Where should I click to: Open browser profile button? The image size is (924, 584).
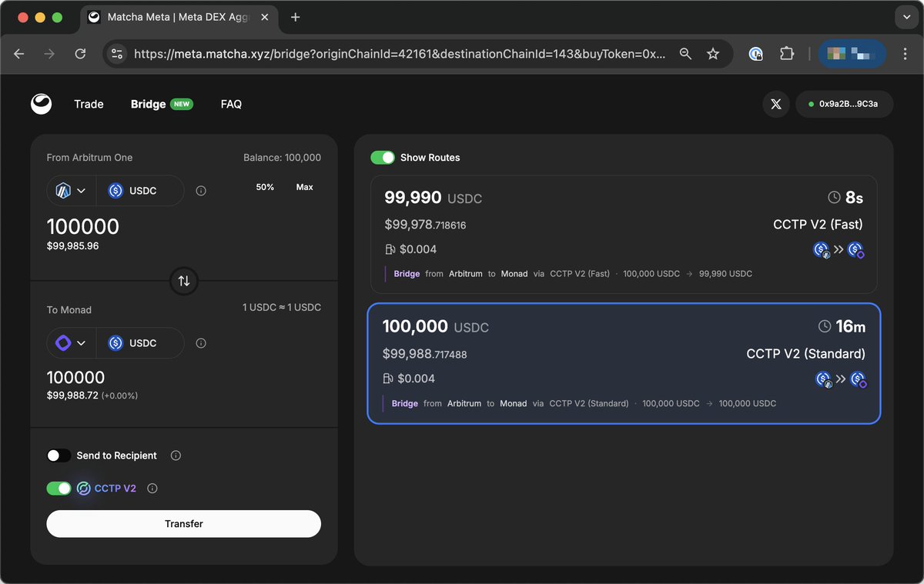(852, 54)
